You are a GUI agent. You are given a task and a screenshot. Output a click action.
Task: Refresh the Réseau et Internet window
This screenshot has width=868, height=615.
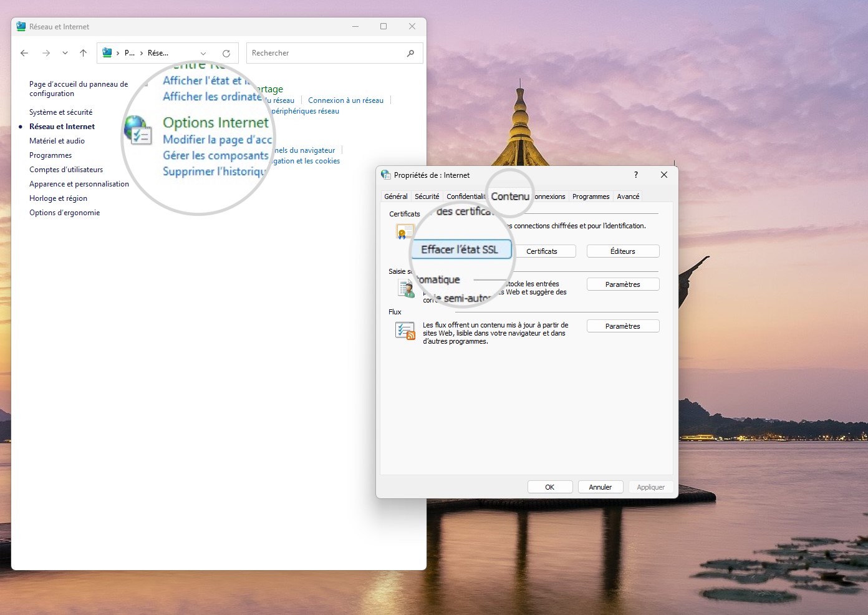click(226, 53)
